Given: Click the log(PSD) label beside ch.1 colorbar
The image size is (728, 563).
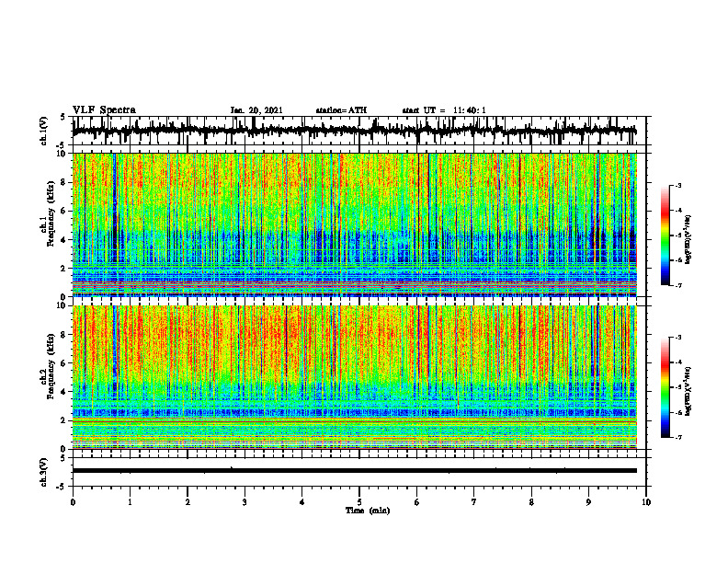Looking at the screenshot, I should [688, 240].
